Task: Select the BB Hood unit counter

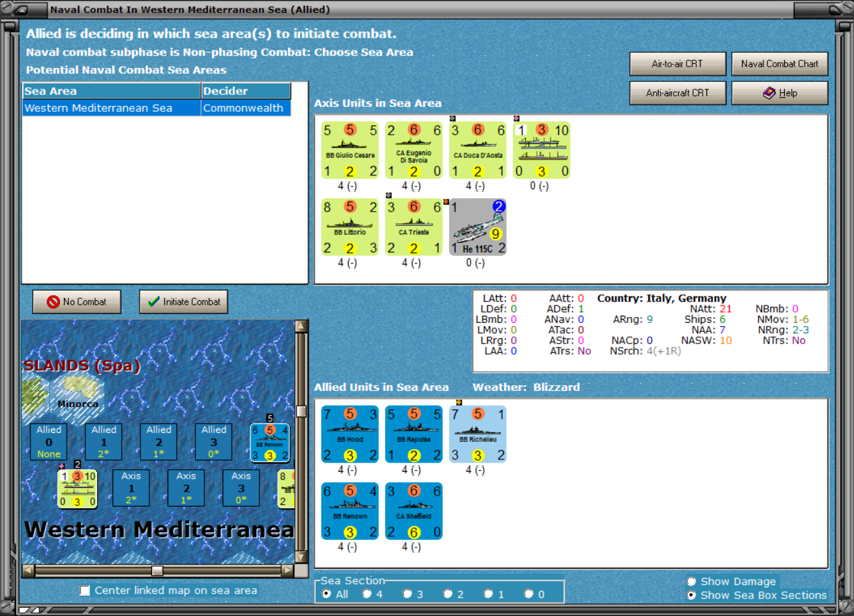Action: pyautogui.click(x=350, y=434)
